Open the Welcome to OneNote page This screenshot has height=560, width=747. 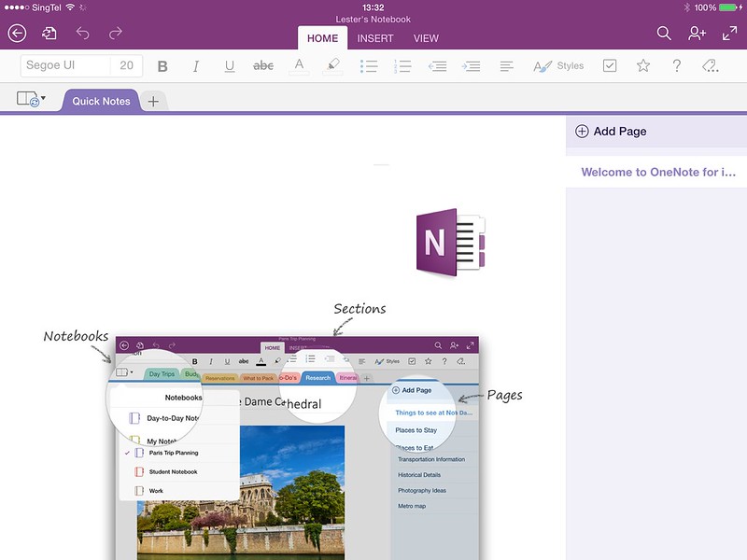pyautogui.click(x=658, y=173)
